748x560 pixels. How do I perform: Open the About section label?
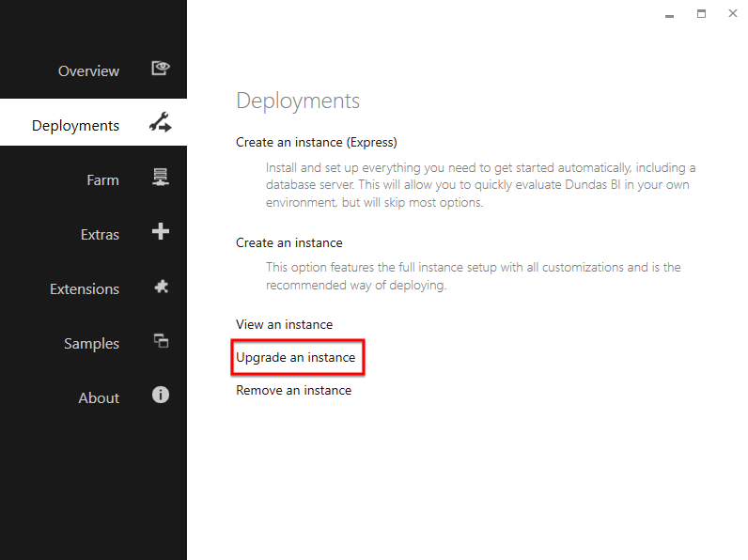[x=99, y=397]
